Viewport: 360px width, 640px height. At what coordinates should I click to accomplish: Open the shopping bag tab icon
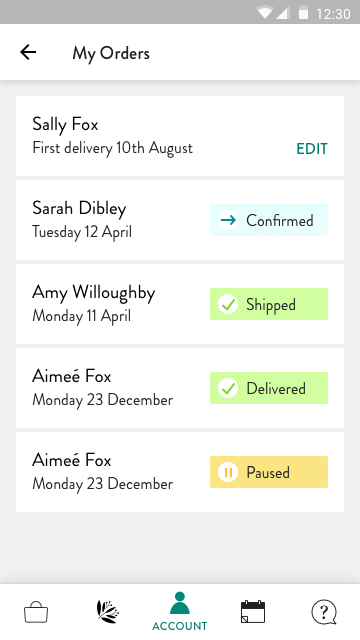[36, 612]
